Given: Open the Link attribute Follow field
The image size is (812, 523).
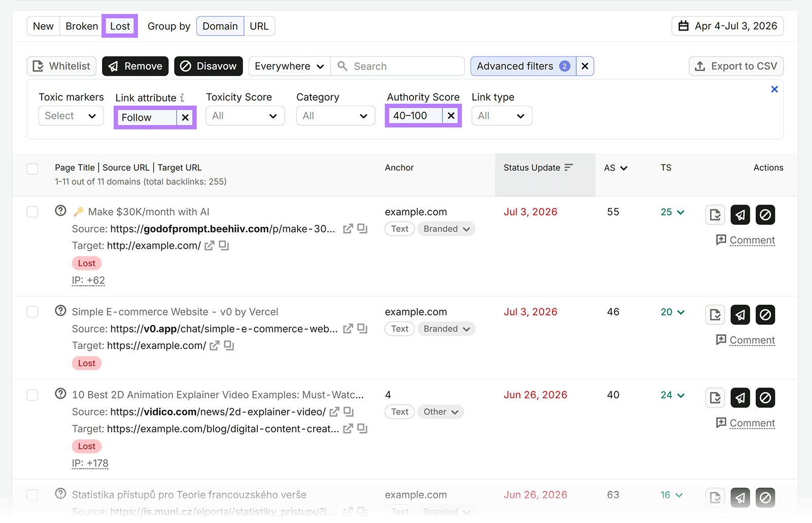Looking at the screenshot, I should point(147,118).
